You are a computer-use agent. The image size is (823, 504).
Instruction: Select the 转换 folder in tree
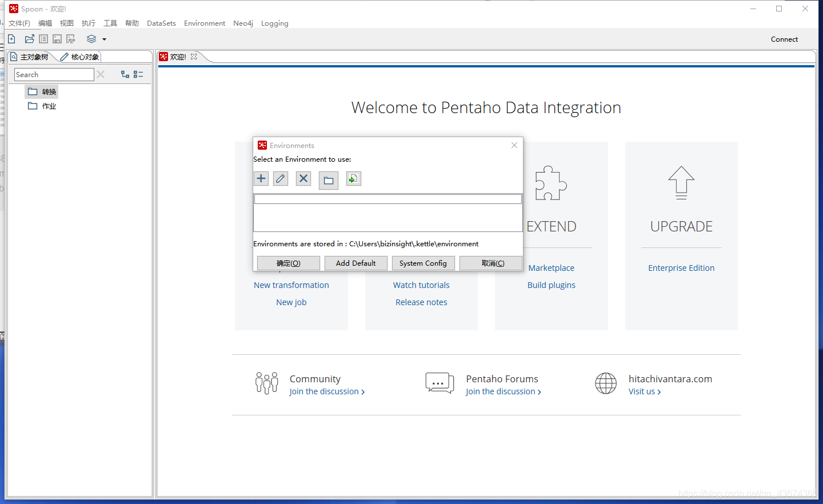(42, 91)
